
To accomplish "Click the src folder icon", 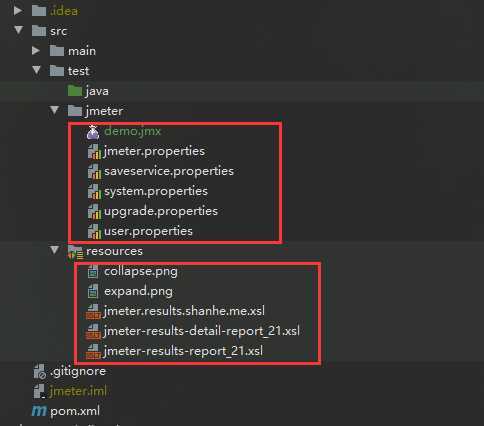I will coord(39,31).
